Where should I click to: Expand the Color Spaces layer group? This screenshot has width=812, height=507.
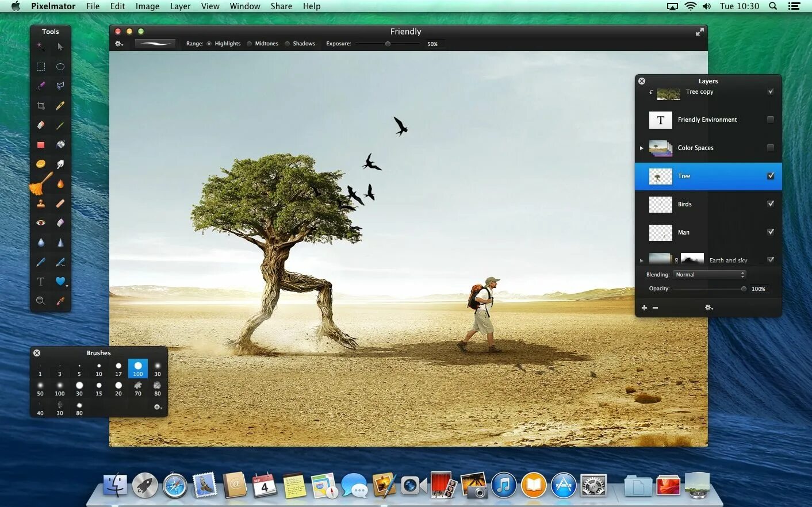coord(642,148)
